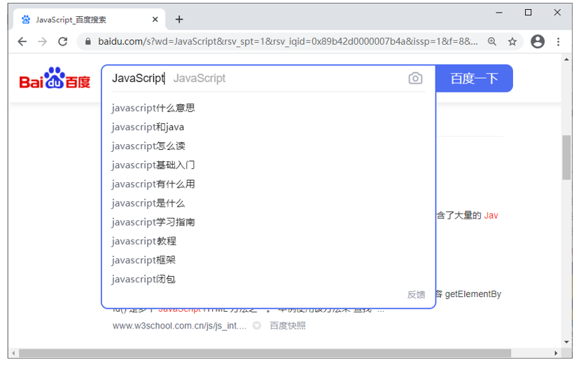Screen dimensions: 588x367
Task: Click the vertical scrollbar thumb
Action: 566,158
